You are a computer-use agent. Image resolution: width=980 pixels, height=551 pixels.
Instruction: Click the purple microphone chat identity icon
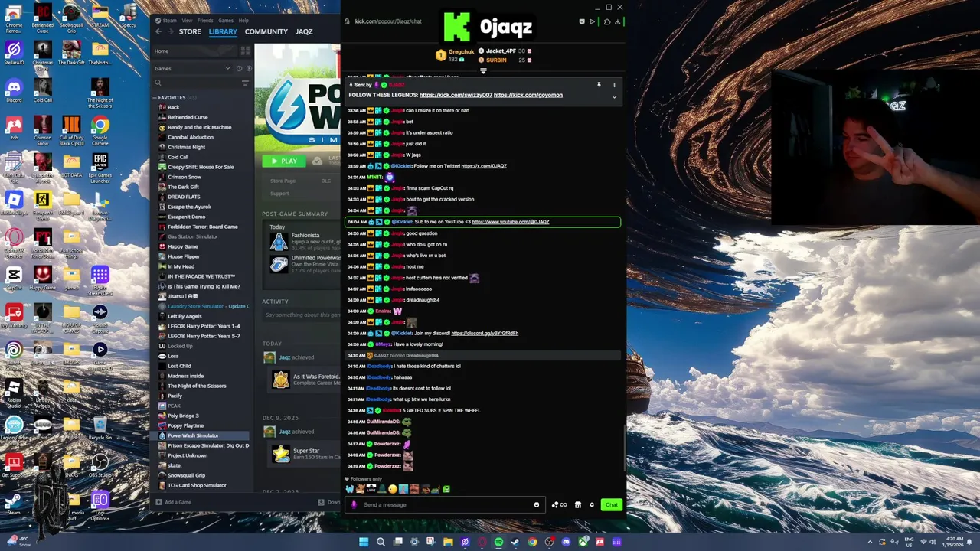[x=354, y=504]
